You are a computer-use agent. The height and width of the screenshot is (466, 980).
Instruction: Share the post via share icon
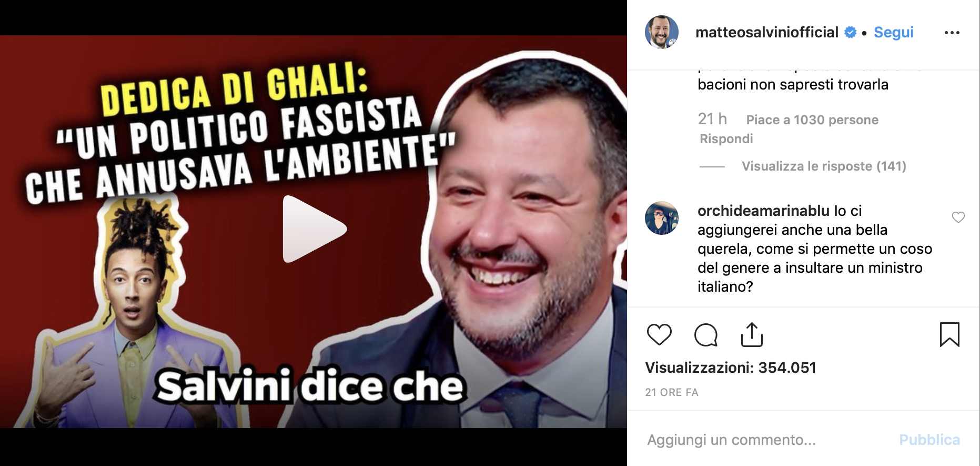click(752, 335)
